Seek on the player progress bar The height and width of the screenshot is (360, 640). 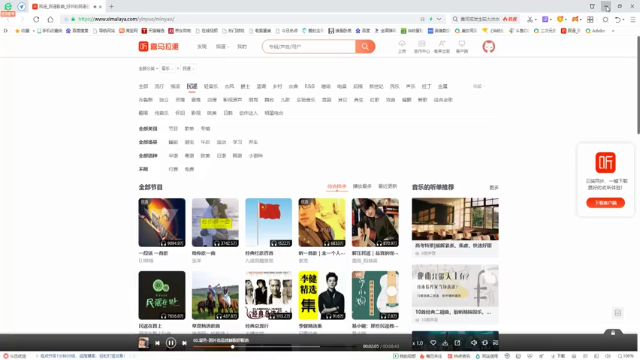click(x=274, y=347)
